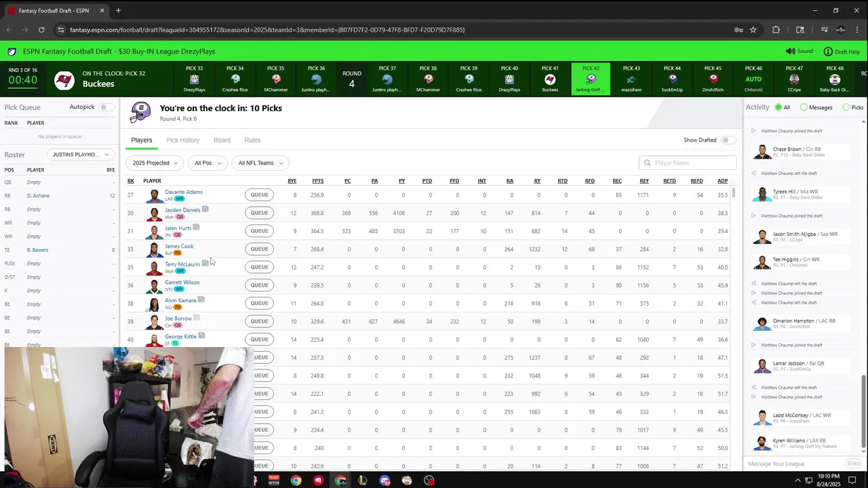Toggle Show Drafted switch
Screen dimensions: 868x488
[728, 140]
